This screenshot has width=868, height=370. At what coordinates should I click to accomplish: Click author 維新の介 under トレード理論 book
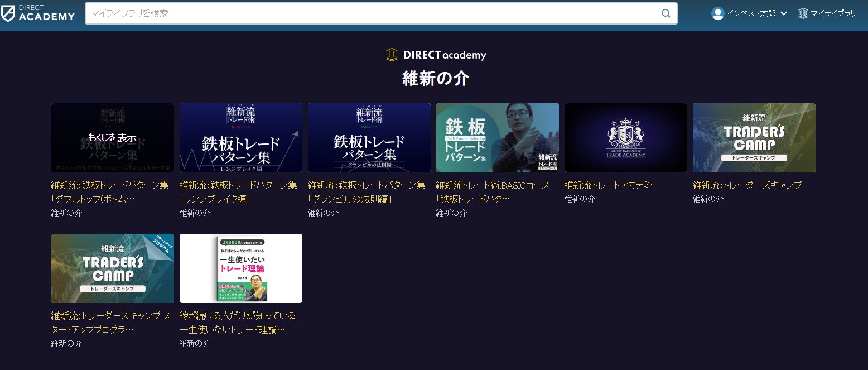(x=195, y=343)
